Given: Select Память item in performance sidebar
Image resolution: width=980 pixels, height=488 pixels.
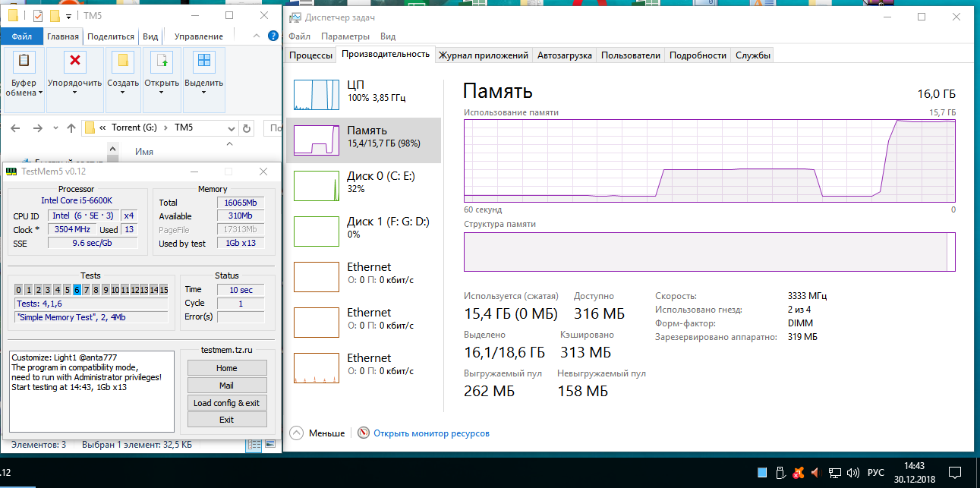Looking at the screenshot, I should [x=364, y=140].
